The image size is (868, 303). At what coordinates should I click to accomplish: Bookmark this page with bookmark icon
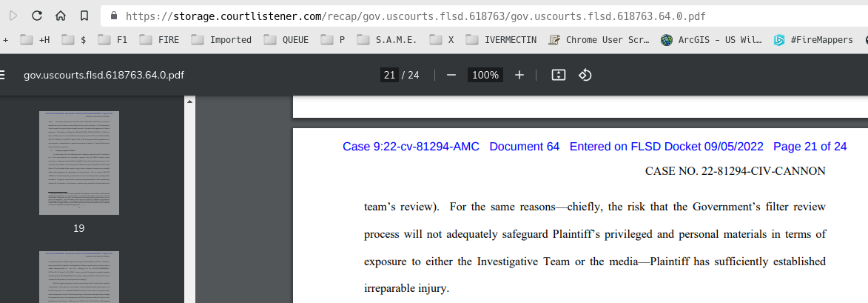point(84,16)
